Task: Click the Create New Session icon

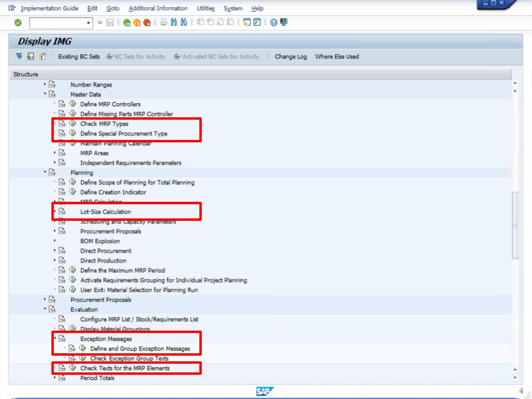Action: 247,23
